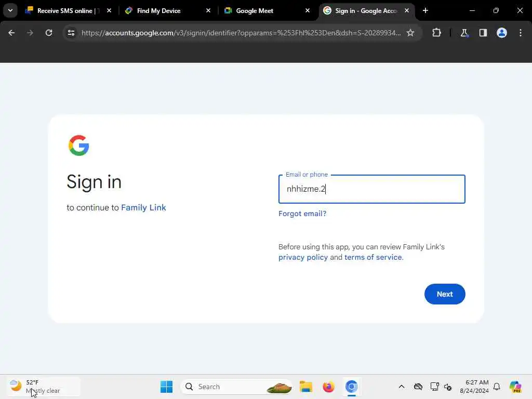Close the Google Meet tab
Image resolution: width=532 pixels, height=399 pixels.
(x=308, y=10)
